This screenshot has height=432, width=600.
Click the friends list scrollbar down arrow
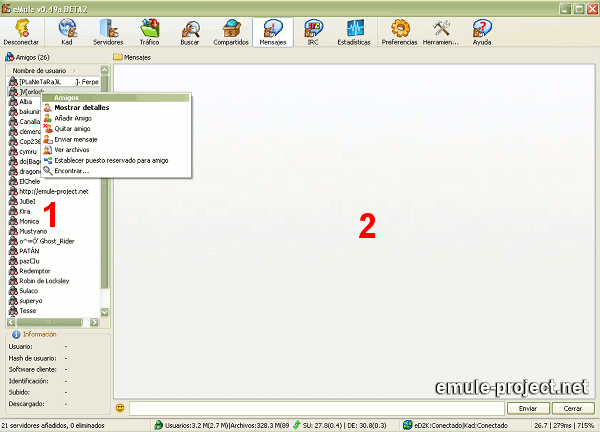(x=105, y=313)
